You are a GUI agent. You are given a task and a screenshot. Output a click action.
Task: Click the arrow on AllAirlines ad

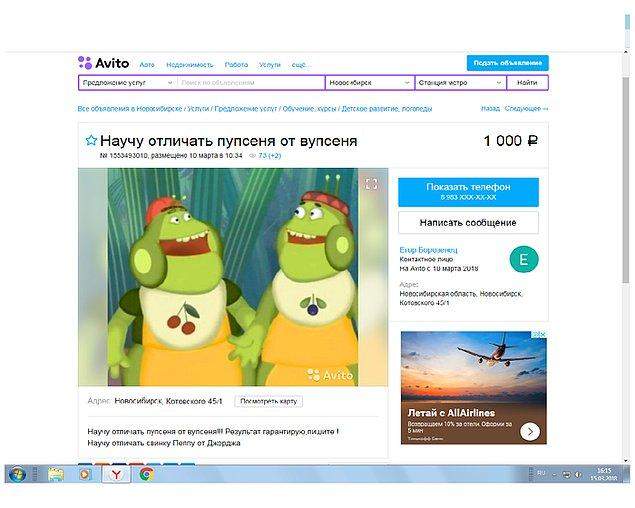[x=530, y=431]
